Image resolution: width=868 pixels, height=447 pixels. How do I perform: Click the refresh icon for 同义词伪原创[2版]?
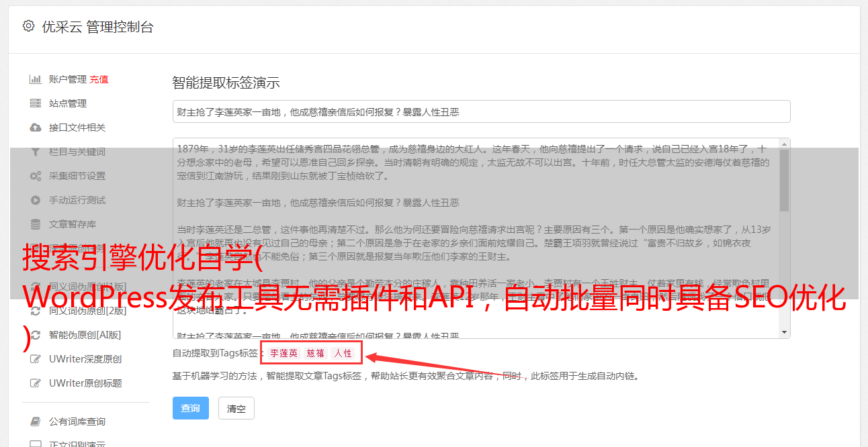point(36,311)
